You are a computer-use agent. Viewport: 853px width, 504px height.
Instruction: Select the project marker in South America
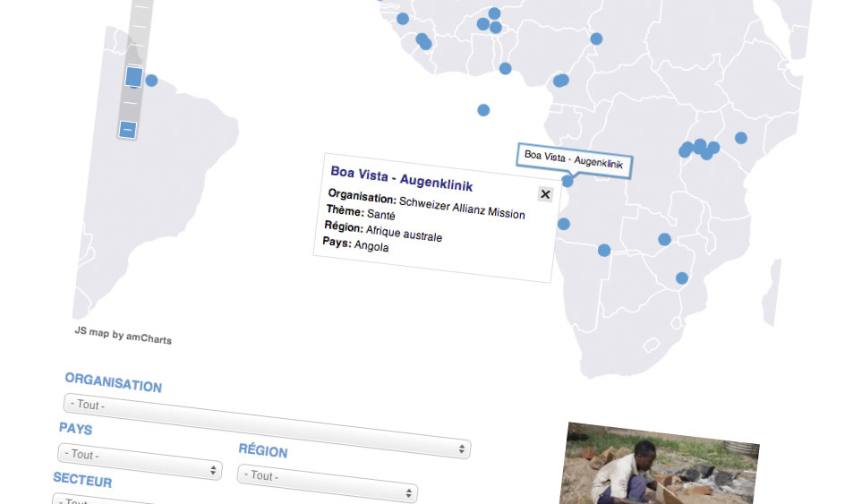click(151, 81)
